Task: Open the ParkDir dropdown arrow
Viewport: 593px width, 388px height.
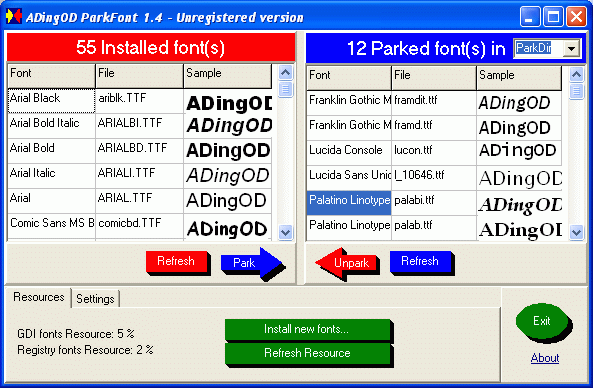Action: click(571, 48)
